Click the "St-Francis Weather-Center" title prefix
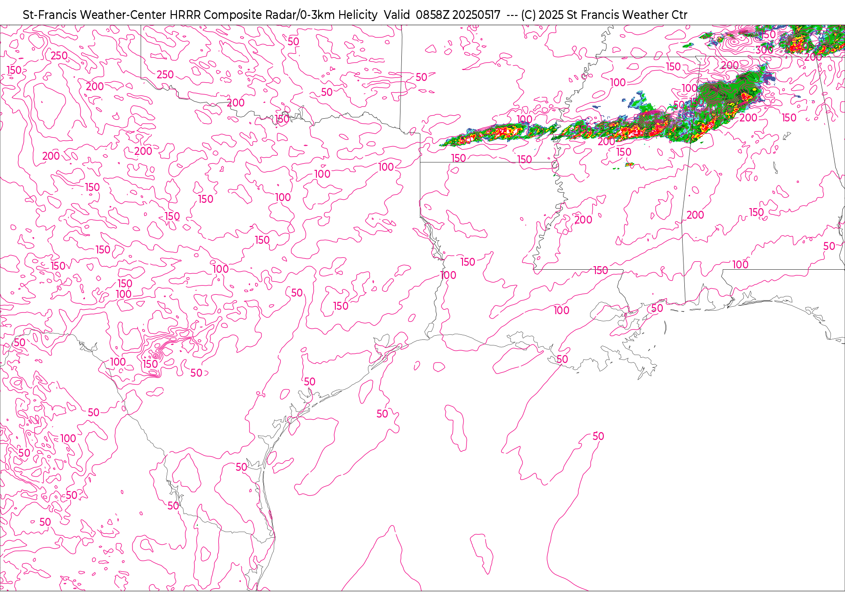845x616 pixels. pyautogui.click(x=95, y=15)
